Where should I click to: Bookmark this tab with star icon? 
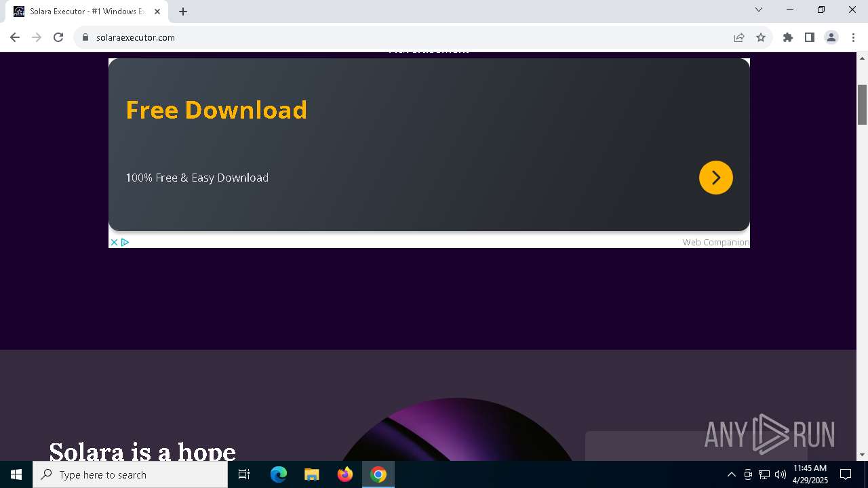tap(761, 37)
